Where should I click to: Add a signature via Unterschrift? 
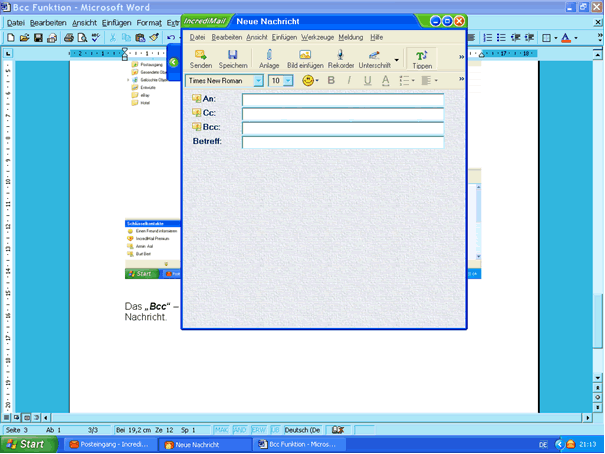click(x=374, y=59)
